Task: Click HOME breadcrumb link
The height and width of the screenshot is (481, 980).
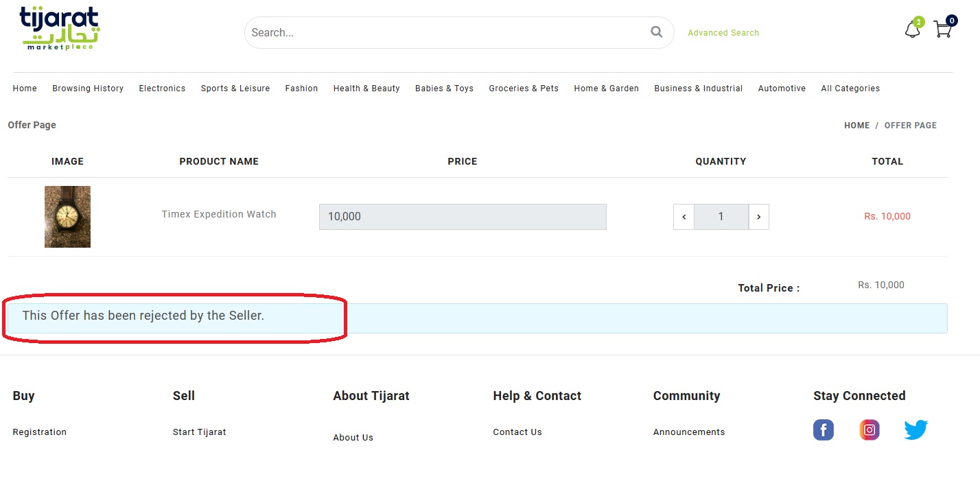Action: [856, 126]
